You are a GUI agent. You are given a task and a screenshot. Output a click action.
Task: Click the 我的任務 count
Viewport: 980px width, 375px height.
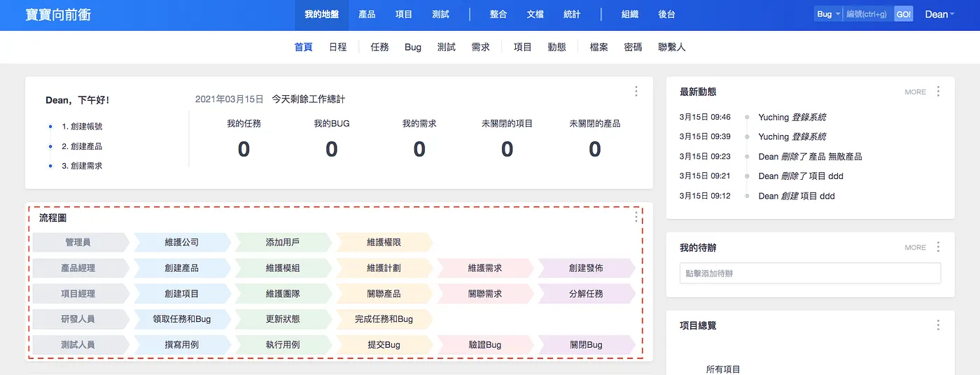(x=244, y=149)
